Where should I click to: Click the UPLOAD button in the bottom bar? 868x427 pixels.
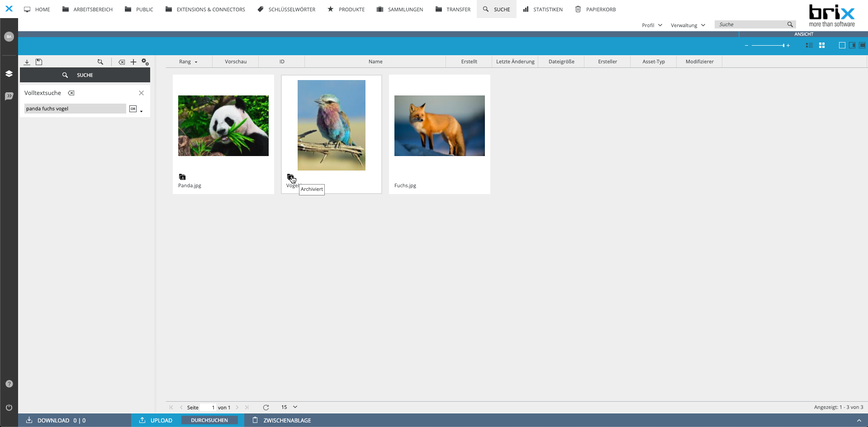[x=156, y=420]
